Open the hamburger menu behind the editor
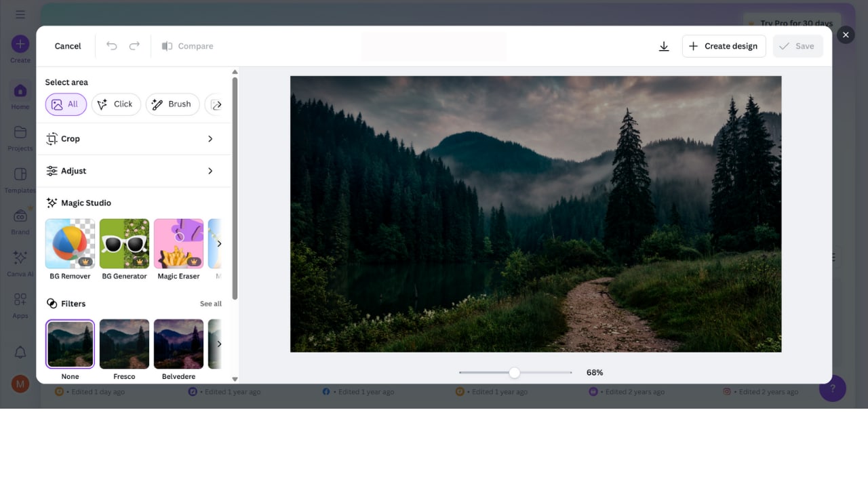This screenshot has width=868, height=488. (x=20, y=14)
